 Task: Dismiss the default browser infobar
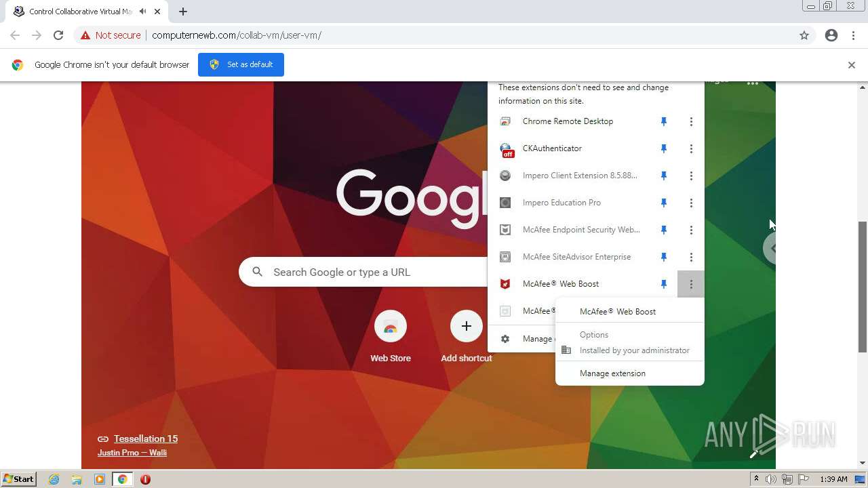(852, 65)
